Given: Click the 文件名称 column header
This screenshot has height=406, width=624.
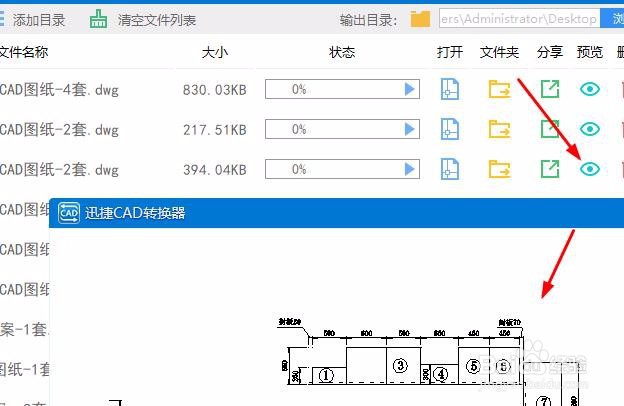Looking at the screenshot, I should point(23,52).
